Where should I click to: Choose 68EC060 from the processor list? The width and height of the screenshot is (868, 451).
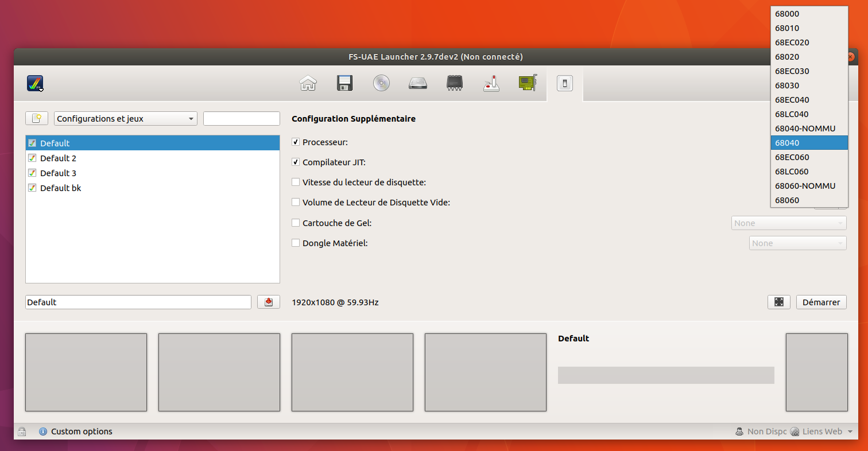pos(809,157)
